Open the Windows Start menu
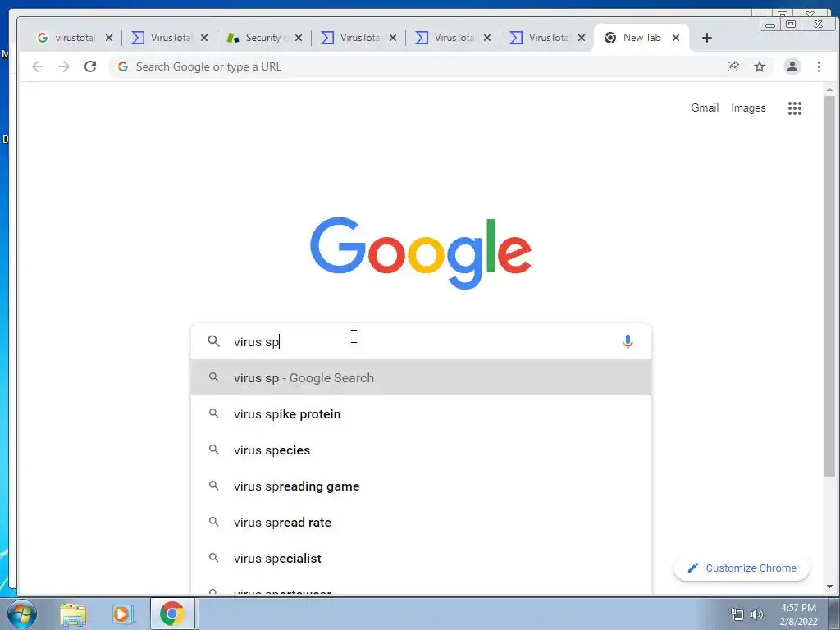Image resolution: width=840 pixels, height=630 pixels. tap(21, 614)
